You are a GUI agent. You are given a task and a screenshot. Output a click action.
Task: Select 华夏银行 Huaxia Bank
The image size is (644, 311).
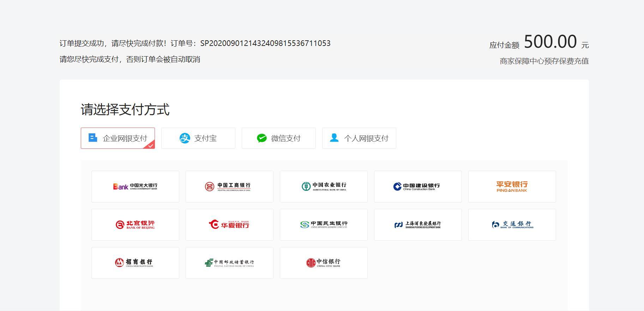point(229,225)
